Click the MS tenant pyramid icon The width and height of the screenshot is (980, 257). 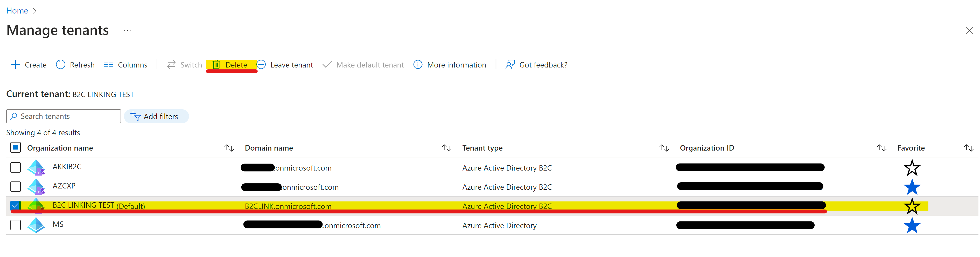pos(36,225)
